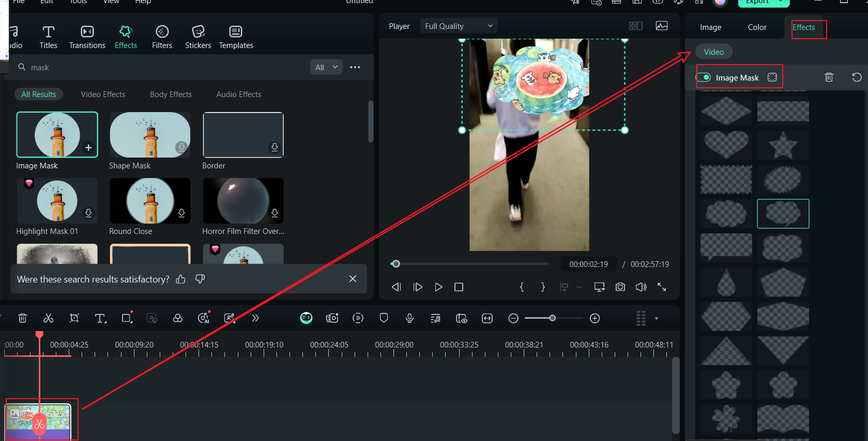Image resolution: width=868 pixels, height=441 pixels.
Task: Click the voiceover microphone icon
Action: (409, 318)
